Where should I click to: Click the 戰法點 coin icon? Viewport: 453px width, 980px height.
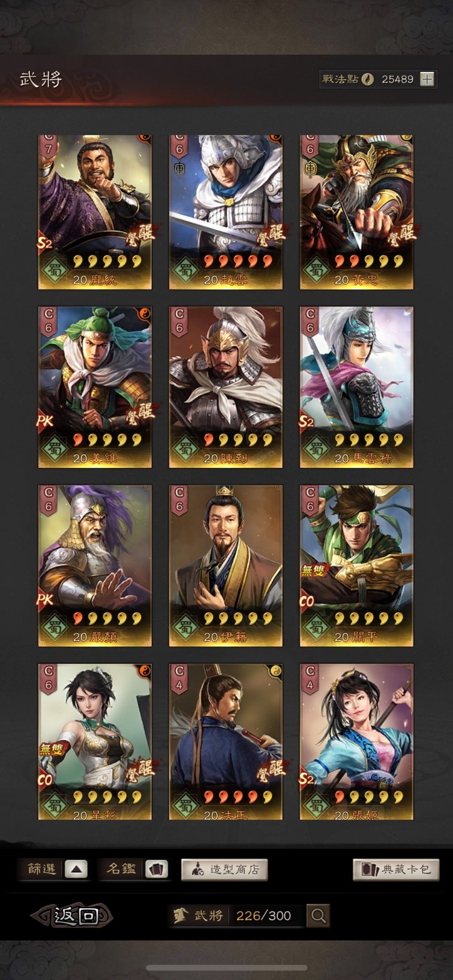point(367,79)
